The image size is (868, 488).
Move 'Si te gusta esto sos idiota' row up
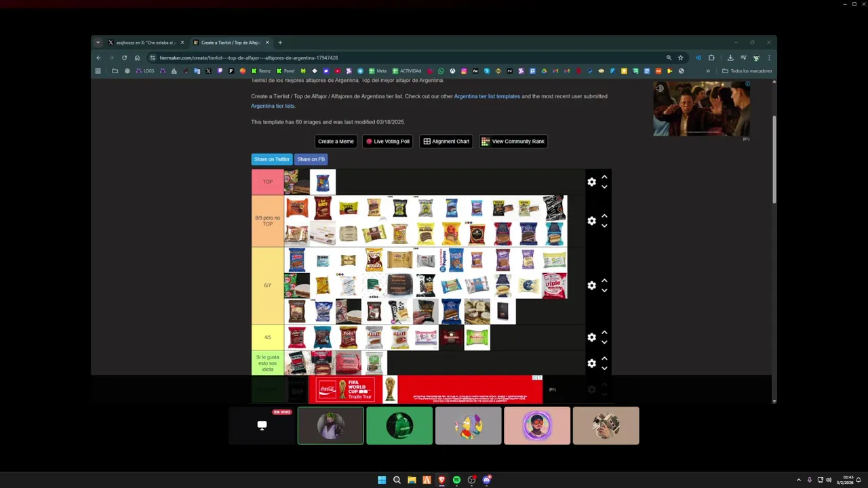pos(604,359)
